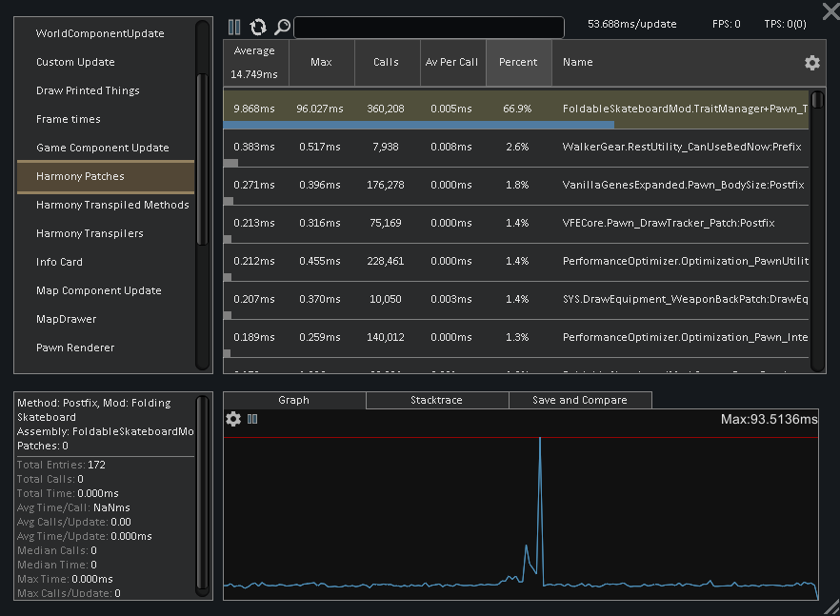This screenshot has width=840, height=616.
Task: Sort by the Calls column header
Action: point(388,63)
